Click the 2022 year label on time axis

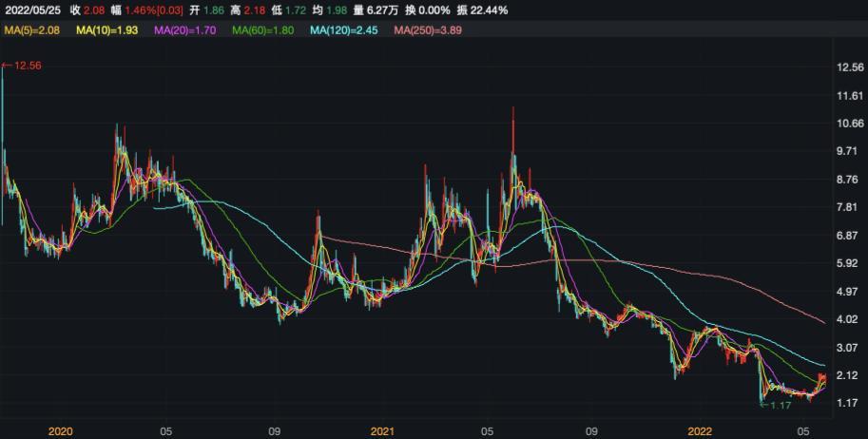[x=700, y=430]
